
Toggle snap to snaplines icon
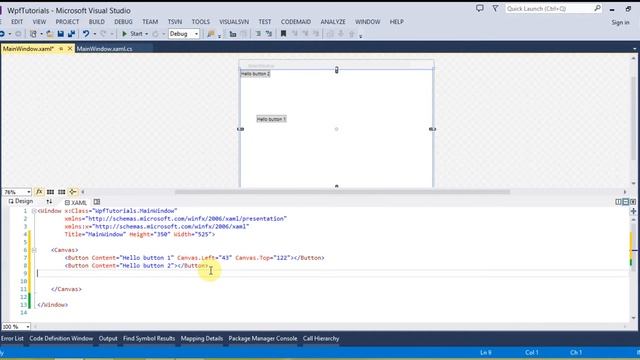[73, 192]
